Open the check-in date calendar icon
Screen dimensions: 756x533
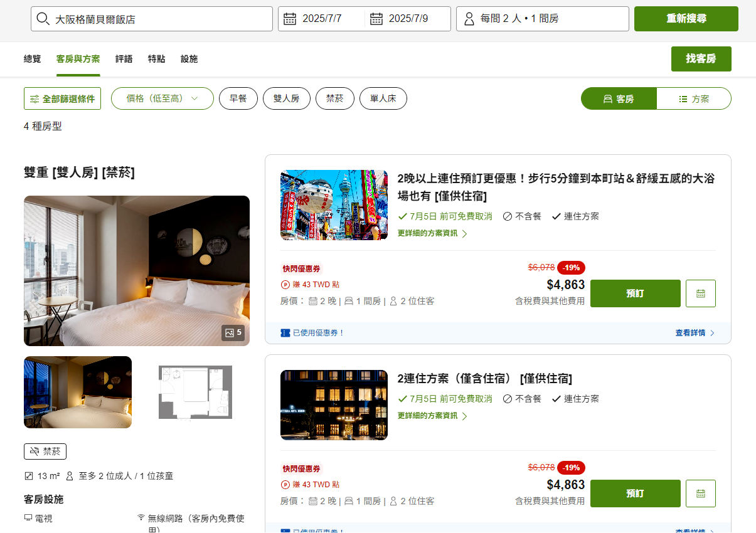tap(290, 19)
